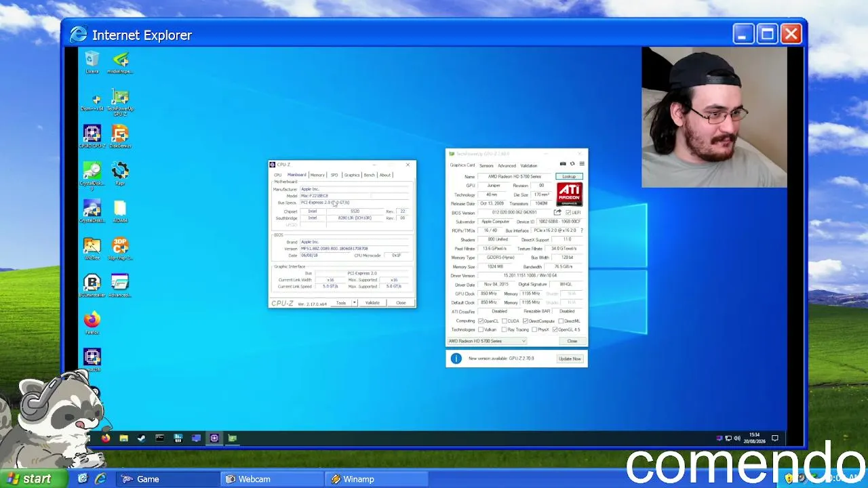Open the AIDA64 folder on the desktop
The width and height of the screenshot is (868, 488).
(x=120, y=211)
